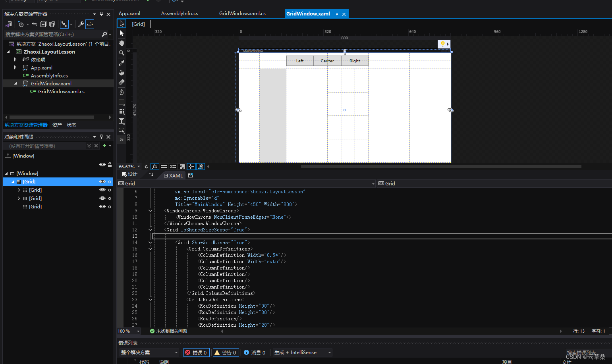Close the GridWindow.xaml document tab

click(x=344, y=14)
